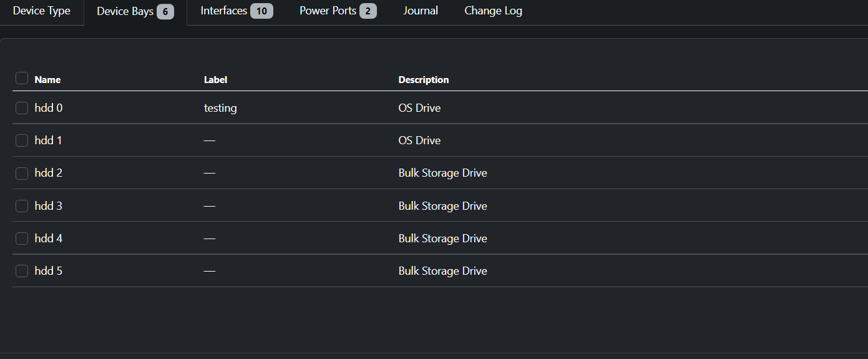Image resolution: width=868 pixels, height=359 pixels.
Task: Toggle the select-all checkbox in header
Action: 22,78
